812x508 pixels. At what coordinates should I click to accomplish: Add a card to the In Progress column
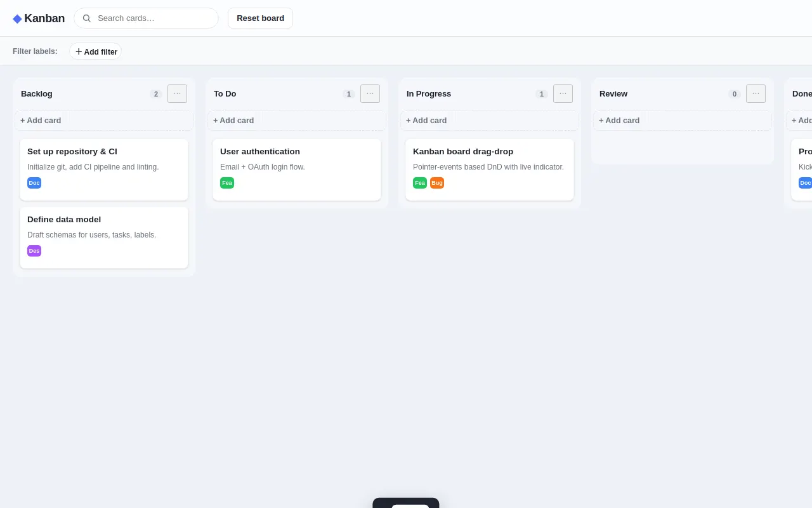490,121
